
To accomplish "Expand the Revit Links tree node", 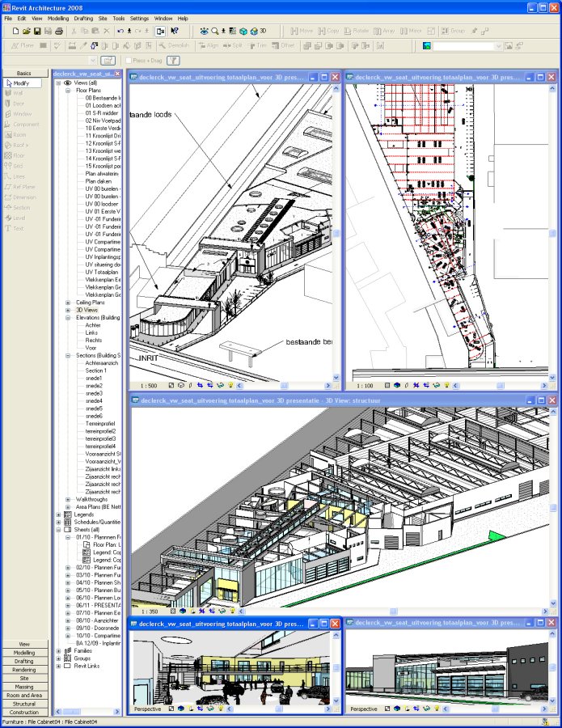I will 58,666.
